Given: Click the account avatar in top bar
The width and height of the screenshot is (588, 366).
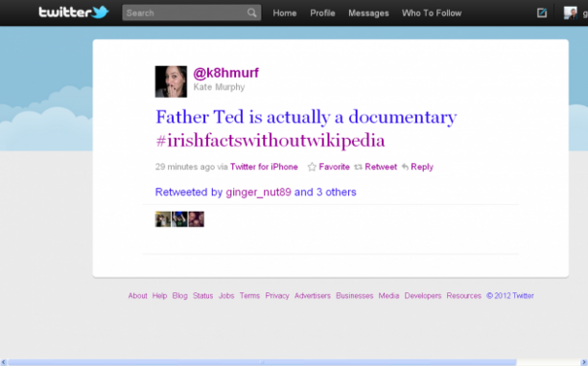Looking at the screenshot, I should 571,13.
